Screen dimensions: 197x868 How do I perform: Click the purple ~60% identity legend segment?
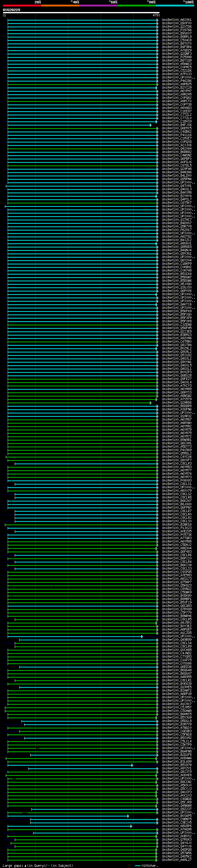(x=98, y=6)
